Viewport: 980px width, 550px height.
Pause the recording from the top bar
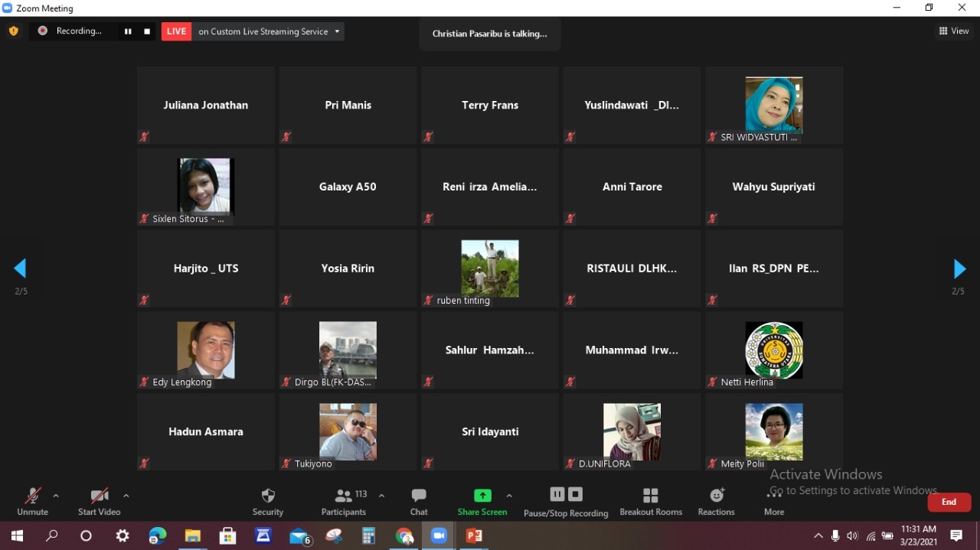[x=128, y=31]
